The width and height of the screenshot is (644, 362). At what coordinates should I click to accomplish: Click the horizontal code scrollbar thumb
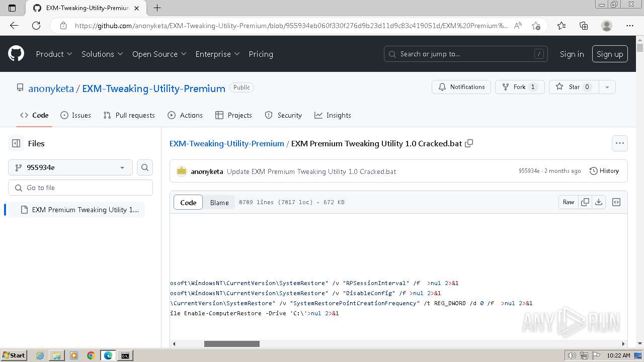(231, 344)
